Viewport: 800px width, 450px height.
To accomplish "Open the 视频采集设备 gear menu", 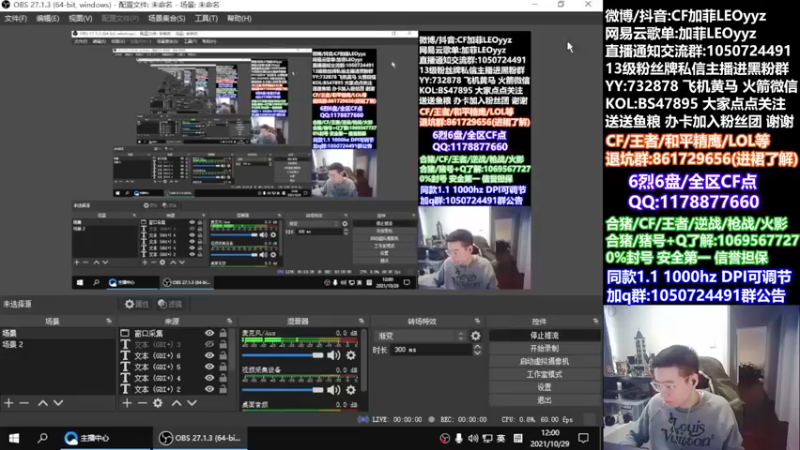I will pyautogui.click(x=351, y=390).
